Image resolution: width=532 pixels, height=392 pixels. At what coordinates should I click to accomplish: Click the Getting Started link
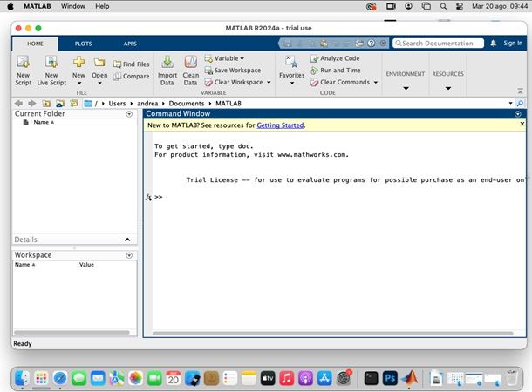pyautogui.click(x=280, y=125)
